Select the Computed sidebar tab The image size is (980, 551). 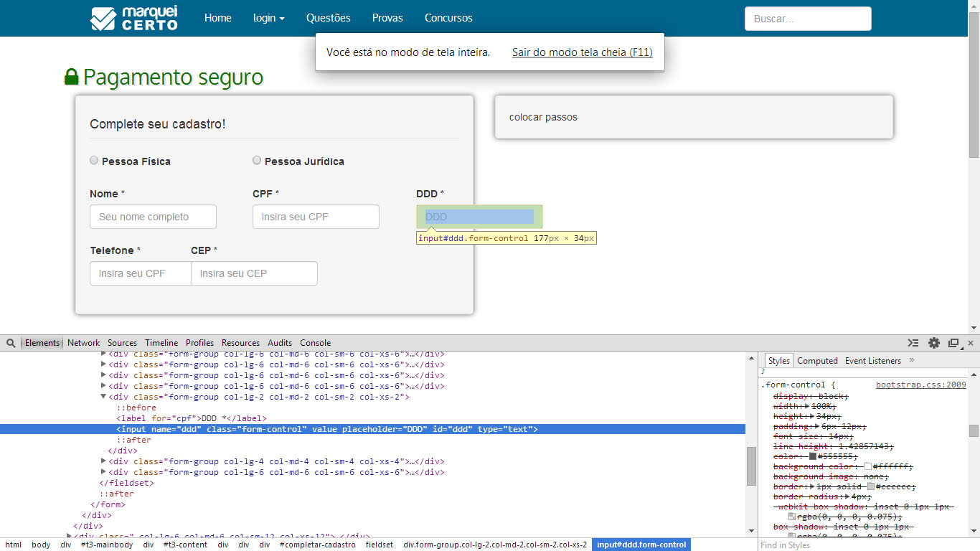(x=817, y=361)
